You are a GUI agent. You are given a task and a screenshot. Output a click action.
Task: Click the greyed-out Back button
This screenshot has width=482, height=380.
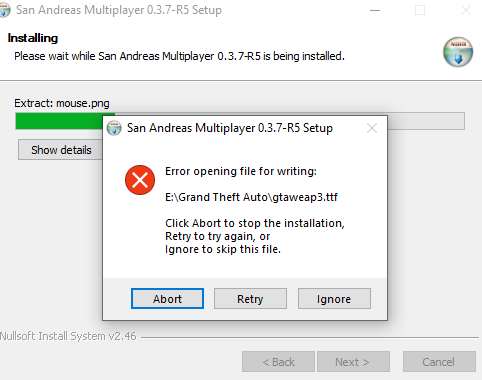[x=278, y=361]
